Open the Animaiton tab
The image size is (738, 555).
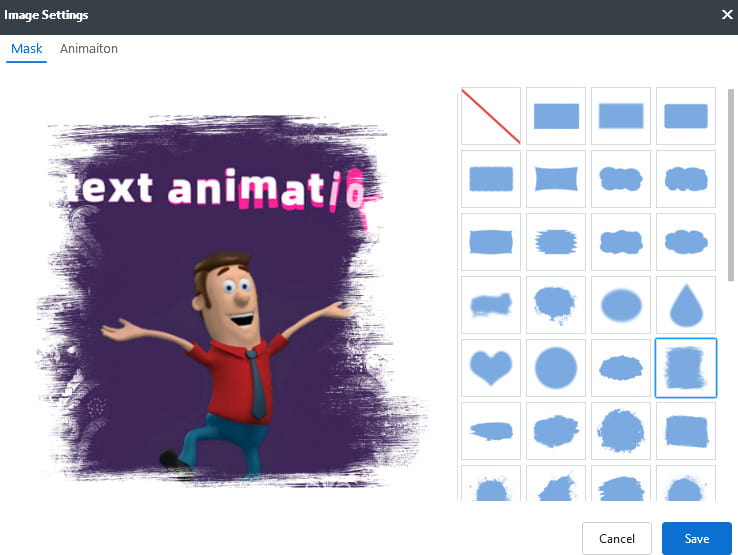88,48
